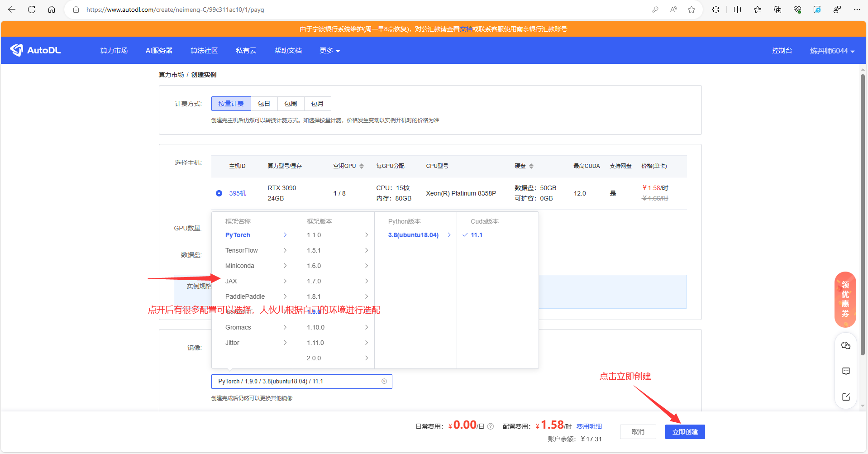Expand TensorFlow framework option
868x454 pixels.
point(252,250)
